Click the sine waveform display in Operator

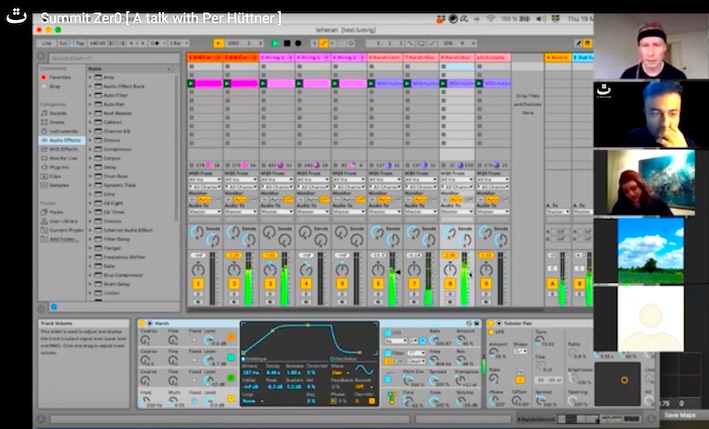[x=364, y=371]
